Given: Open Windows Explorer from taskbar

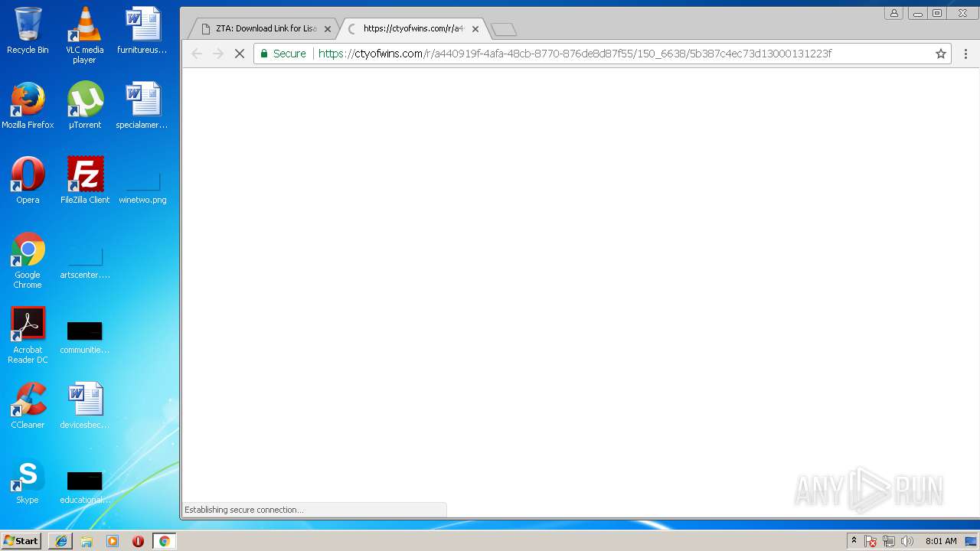Looking at the screenshot, I should 87,541.
